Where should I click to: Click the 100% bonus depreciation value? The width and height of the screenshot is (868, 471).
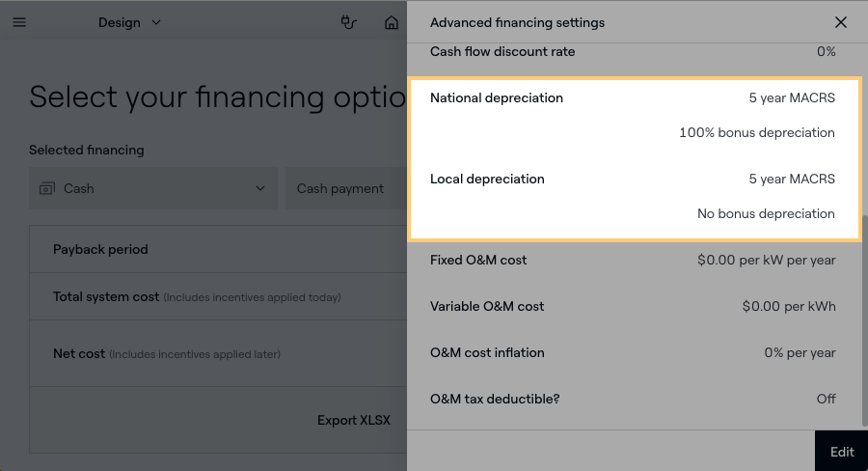point(756,133)
